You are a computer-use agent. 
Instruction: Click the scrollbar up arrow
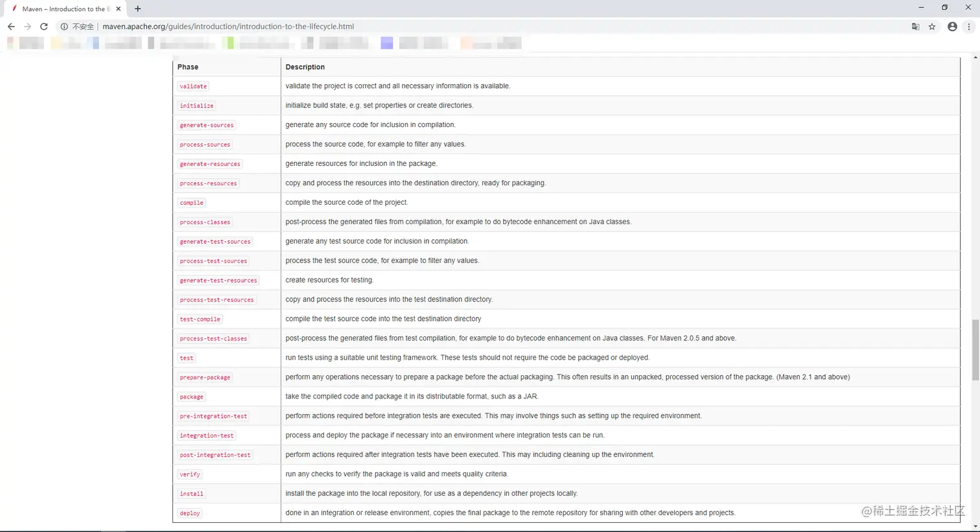coord(975,58)
